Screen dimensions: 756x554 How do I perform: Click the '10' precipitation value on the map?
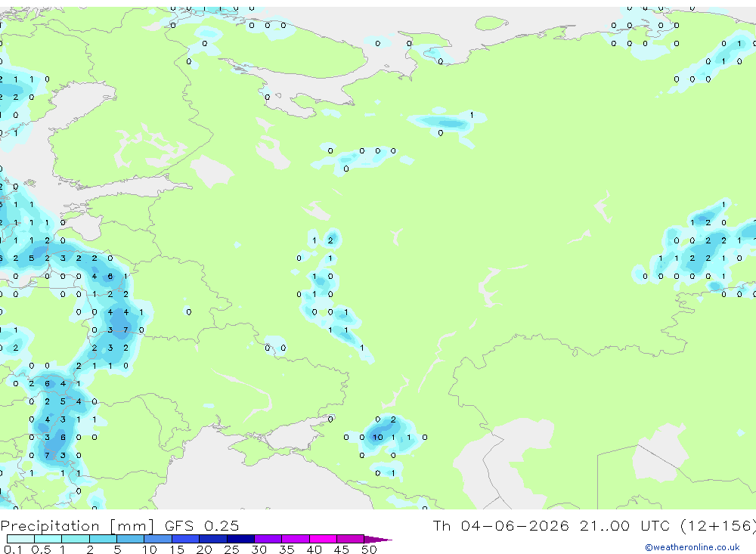377,438
